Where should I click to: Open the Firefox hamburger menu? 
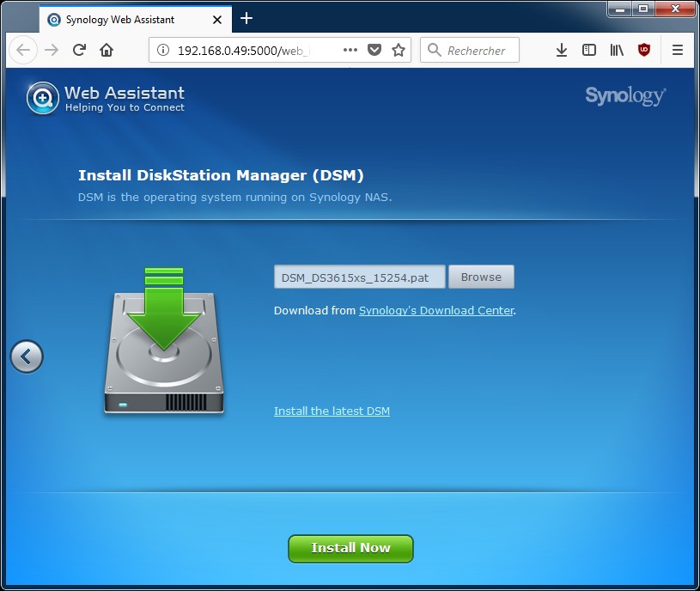pos(678,51)
